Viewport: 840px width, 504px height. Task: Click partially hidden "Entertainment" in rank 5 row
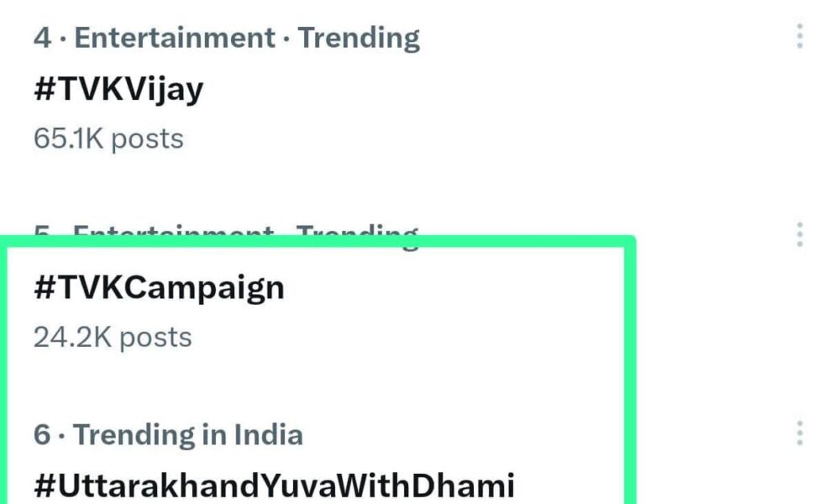(x=173, y=233)
